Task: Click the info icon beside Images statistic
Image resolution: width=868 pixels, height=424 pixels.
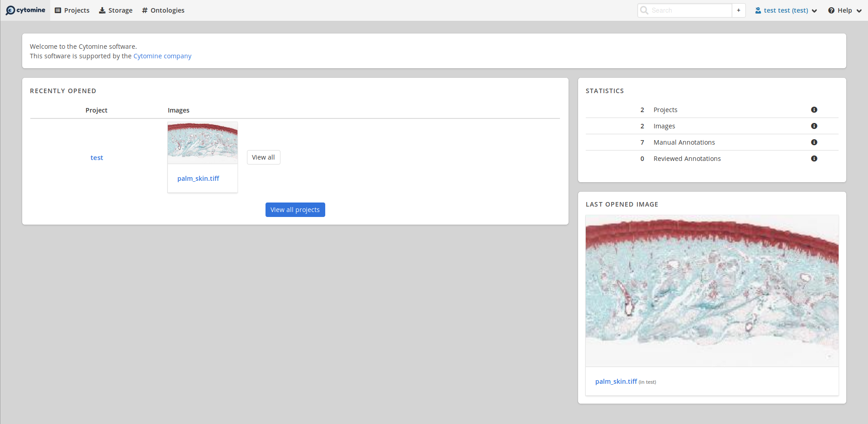Action: pos(814,126)
